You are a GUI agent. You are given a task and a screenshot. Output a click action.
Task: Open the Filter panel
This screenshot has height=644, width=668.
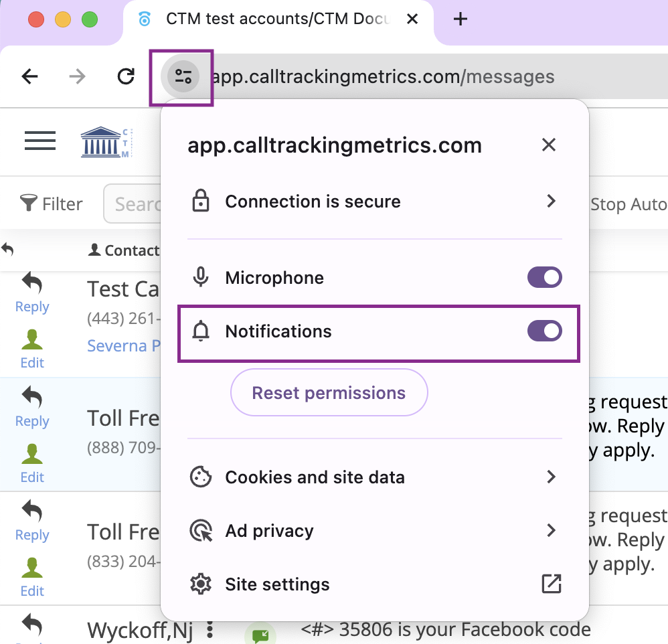pyautogui.click(x=50, y=204)
